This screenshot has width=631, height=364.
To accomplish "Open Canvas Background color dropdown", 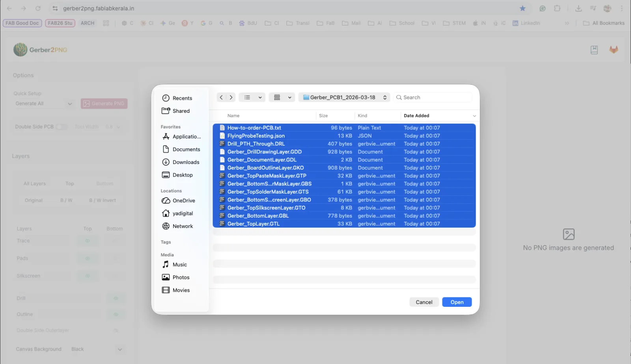I will (97, 349).
